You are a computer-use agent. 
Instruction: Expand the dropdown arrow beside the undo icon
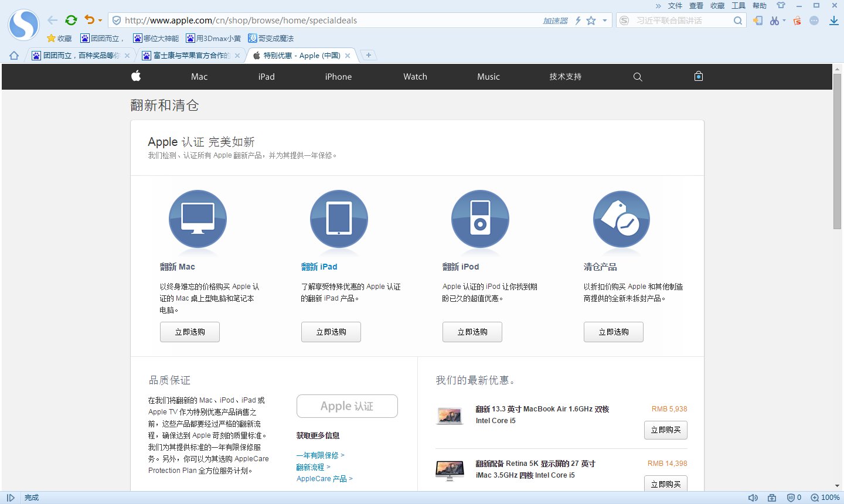pyautogui.click(x=100, y=21)
